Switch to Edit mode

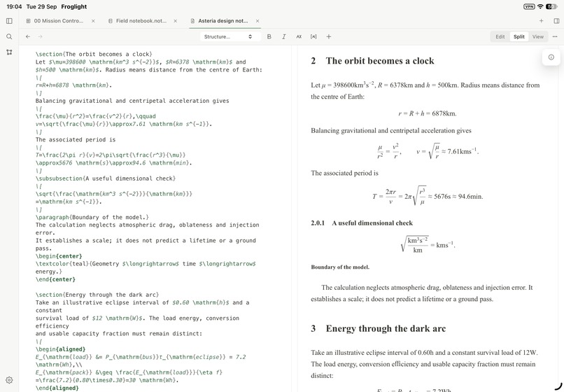500,36
